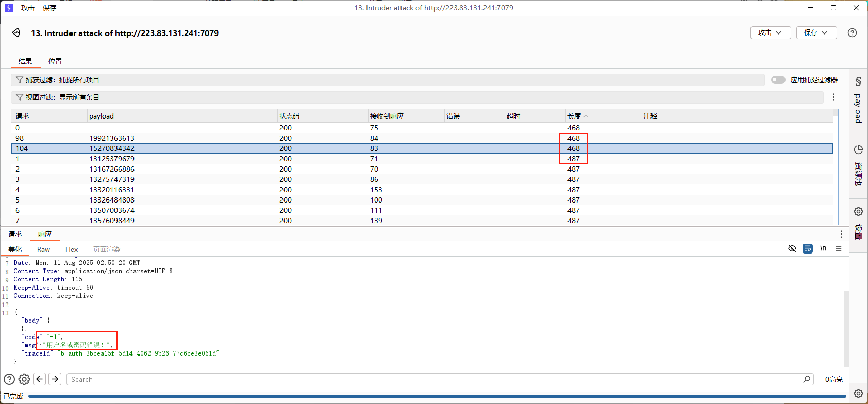Open the resource pool side panel icon
This screenshot has height=404, width=868.
858,150
